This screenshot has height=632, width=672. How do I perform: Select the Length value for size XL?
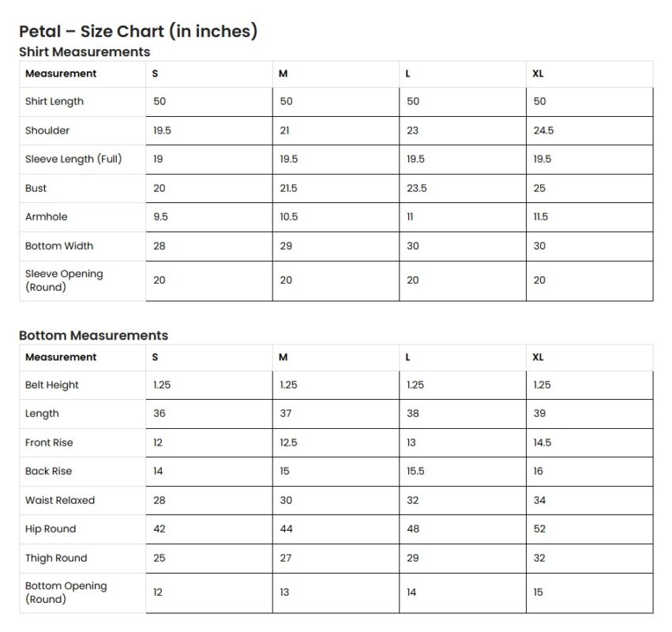click(x=539, y=413)
